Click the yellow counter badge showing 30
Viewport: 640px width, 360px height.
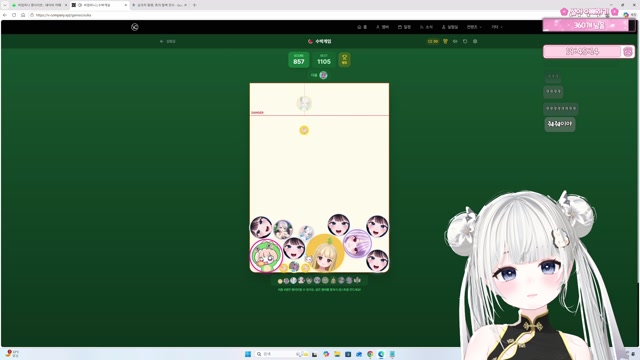[433, 41]
